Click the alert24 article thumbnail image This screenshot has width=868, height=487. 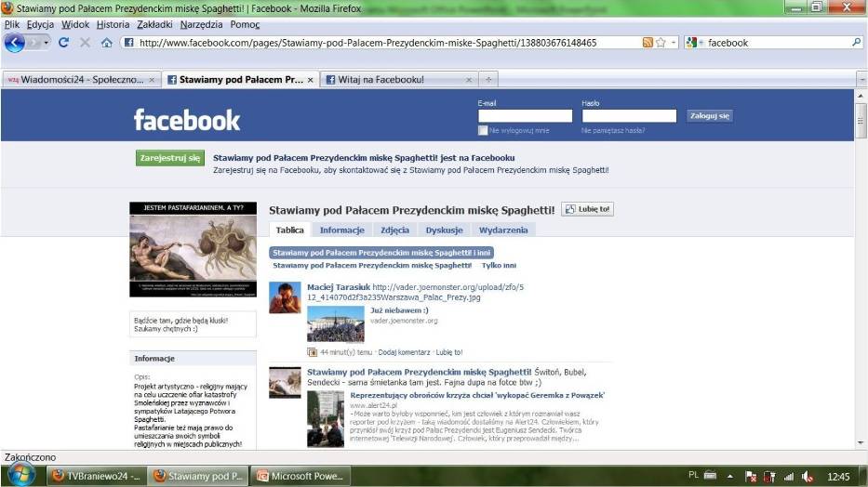point(326,418)
